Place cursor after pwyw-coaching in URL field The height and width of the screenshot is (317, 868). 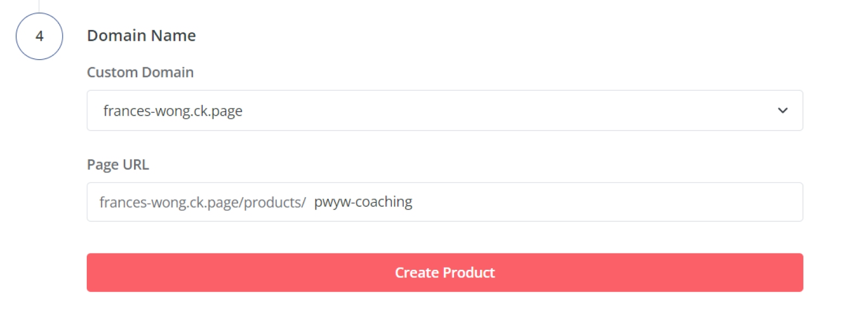point(413,202)
